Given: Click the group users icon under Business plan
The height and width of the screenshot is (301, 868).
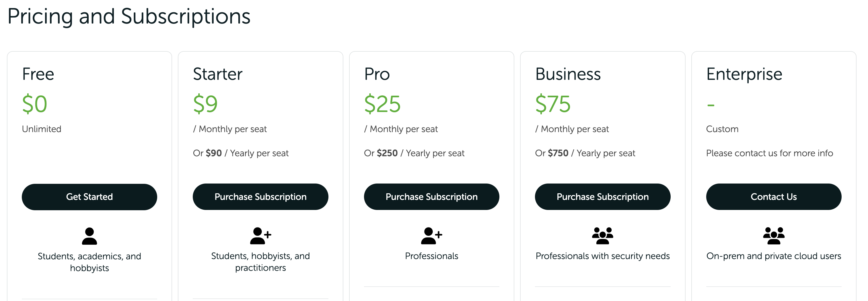Looking at the screenshot, I should pos(602,236).
